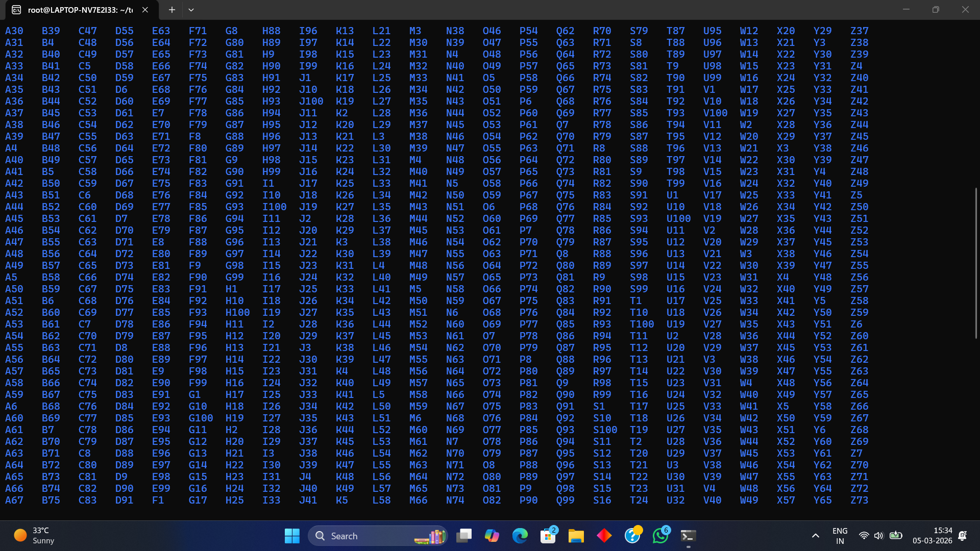
Task: Open Microsoft Store from the taskbar
Action: (x=548, y=536)
